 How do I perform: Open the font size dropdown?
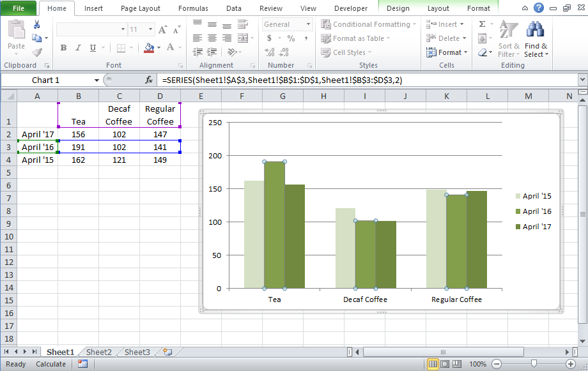[150, 29]
